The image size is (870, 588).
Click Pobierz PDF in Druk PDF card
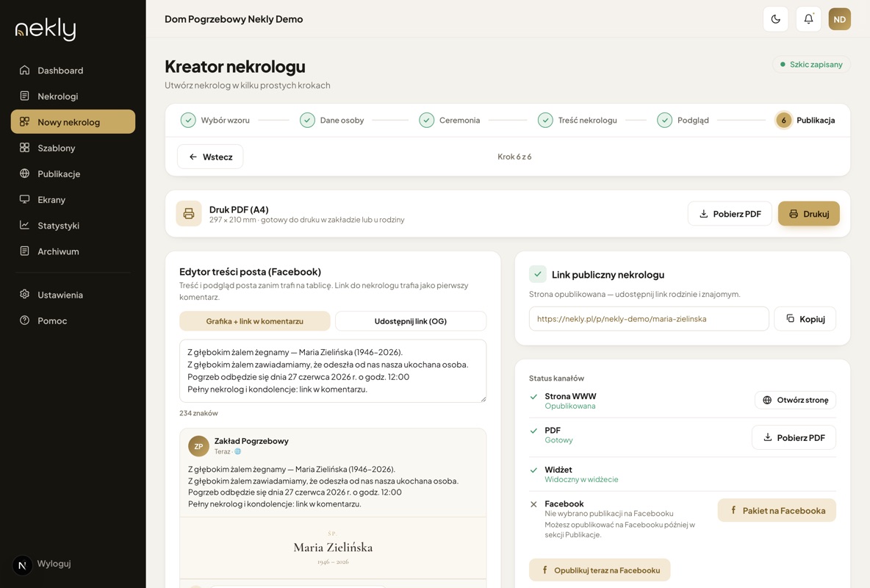tap(730, 214)
